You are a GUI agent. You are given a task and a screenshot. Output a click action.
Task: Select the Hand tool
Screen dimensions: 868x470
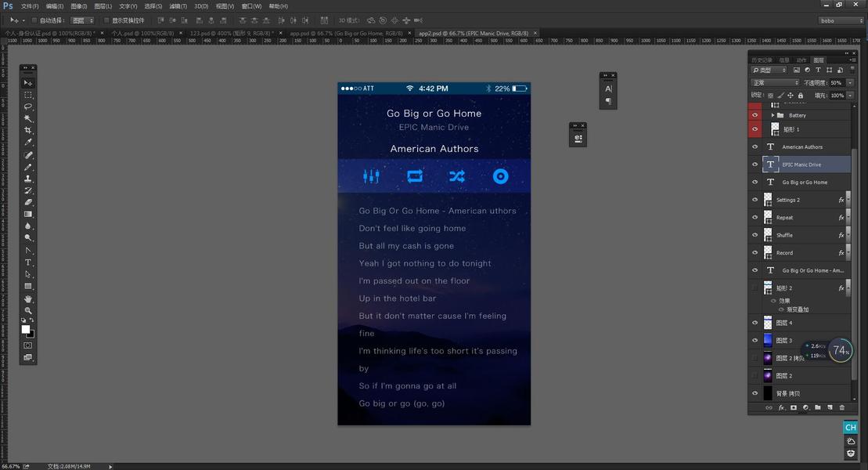(x=27, y=298)
